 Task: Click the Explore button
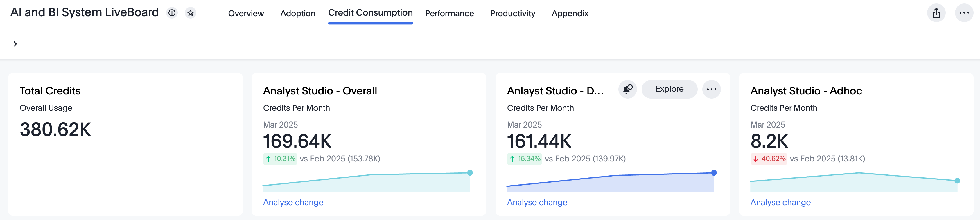669,89
